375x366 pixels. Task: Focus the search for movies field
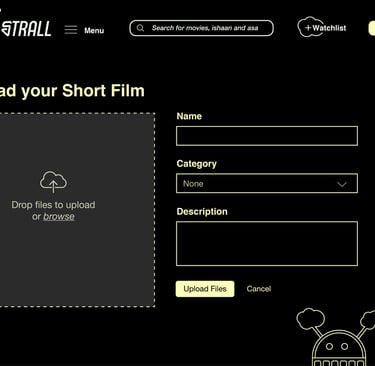coord(201,28)
